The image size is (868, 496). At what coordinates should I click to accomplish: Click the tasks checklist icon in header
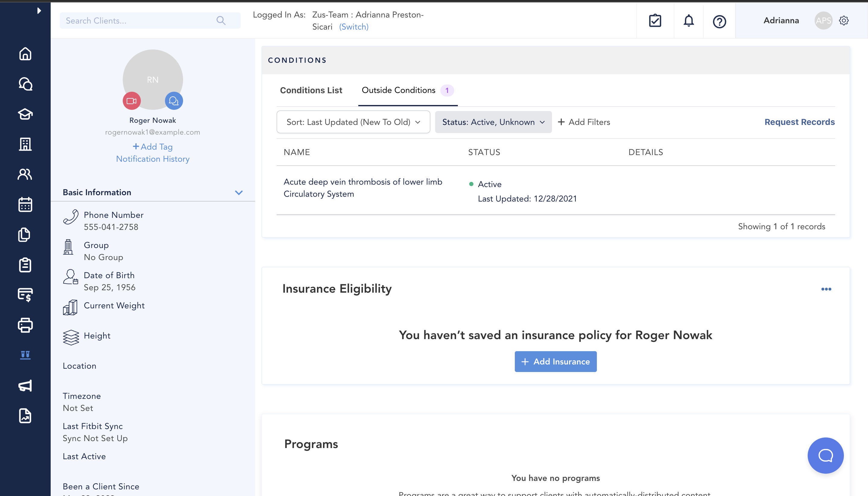[655, 21]
